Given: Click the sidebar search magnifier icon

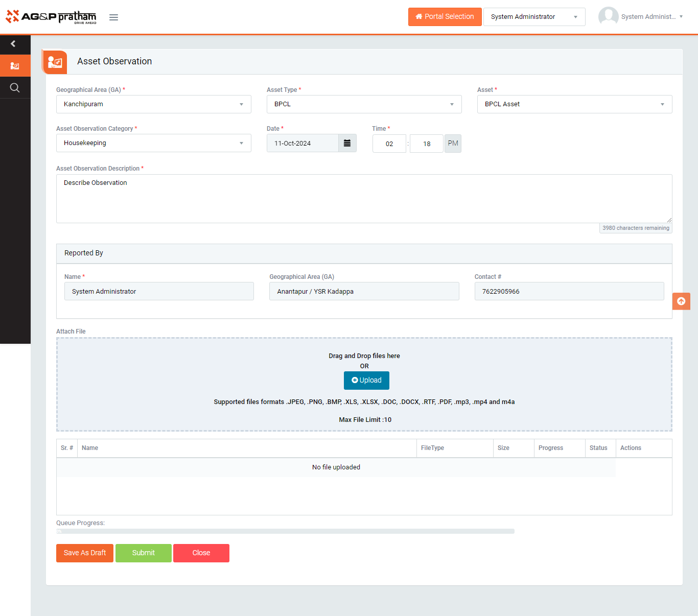Looking at the screenshot, I should click(15, 88).
